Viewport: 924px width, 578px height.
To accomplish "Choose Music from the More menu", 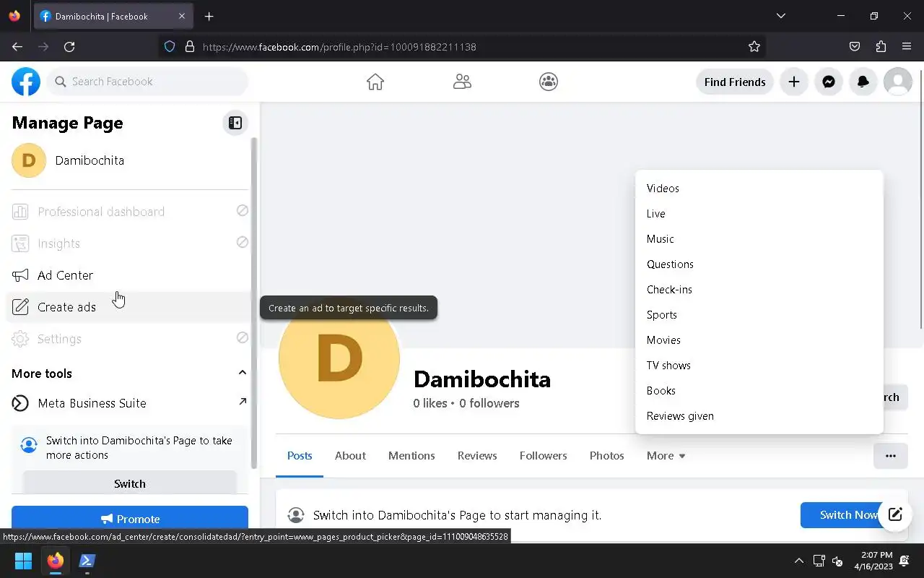I will [759, 239].
